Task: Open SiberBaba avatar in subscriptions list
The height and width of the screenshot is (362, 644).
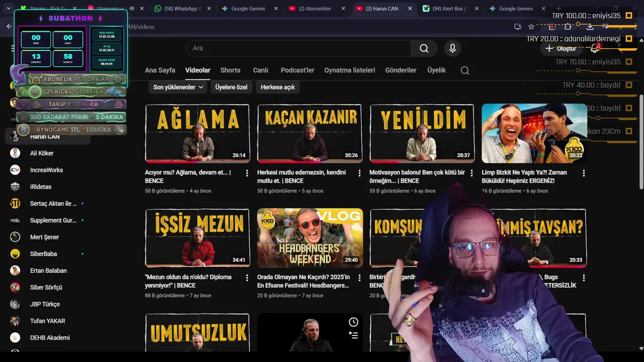Action: (x=15, y=254)
